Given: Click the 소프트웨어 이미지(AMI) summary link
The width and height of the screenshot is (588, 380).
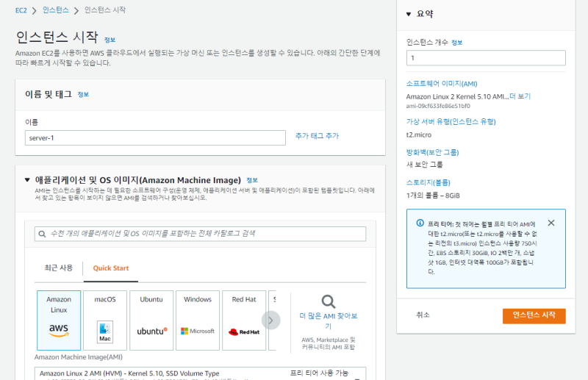Looking at the screenshot, I should (442, 84).
